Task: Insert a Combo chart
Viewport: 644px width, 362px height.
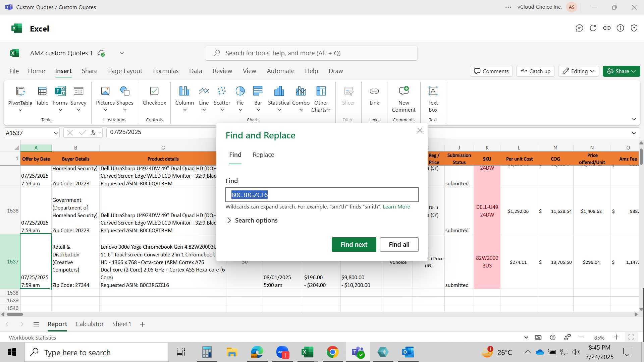Action: point(301,99)
